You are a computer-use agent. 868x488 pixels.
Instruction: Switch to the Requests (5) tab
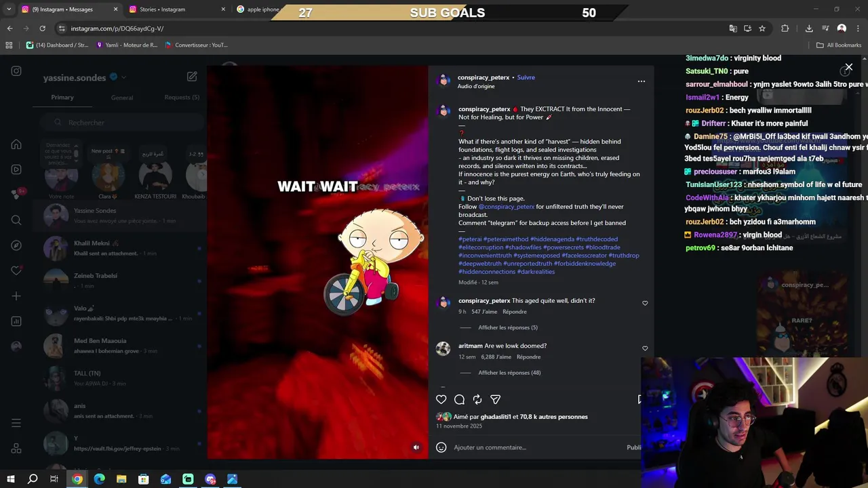[182, 98]
